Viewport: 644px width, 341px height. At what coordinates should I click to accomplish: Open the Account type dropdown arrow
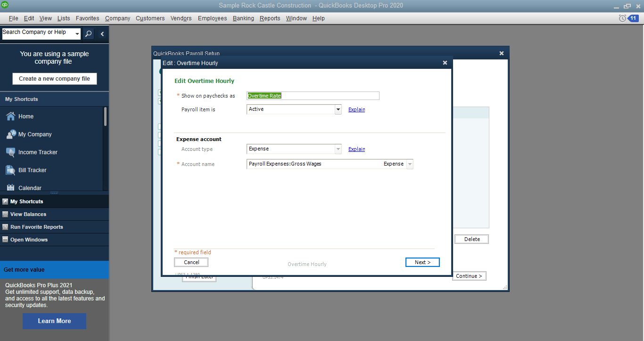338,149
